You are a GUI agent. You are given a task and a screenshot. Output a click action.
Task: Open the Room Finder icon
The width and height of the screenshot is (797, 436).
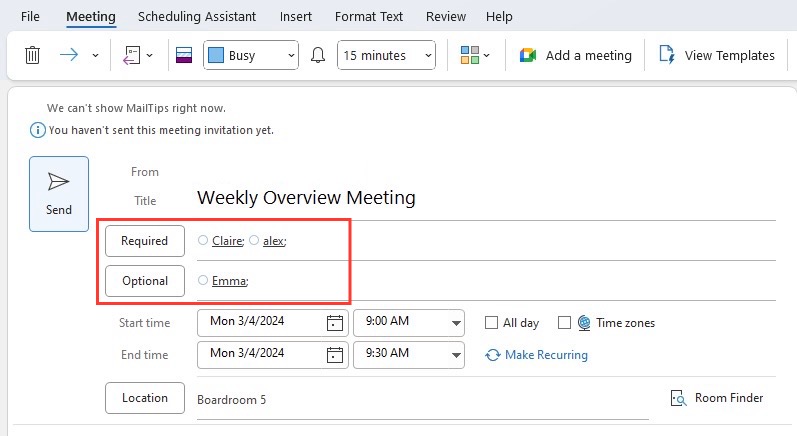click(679, 398)
